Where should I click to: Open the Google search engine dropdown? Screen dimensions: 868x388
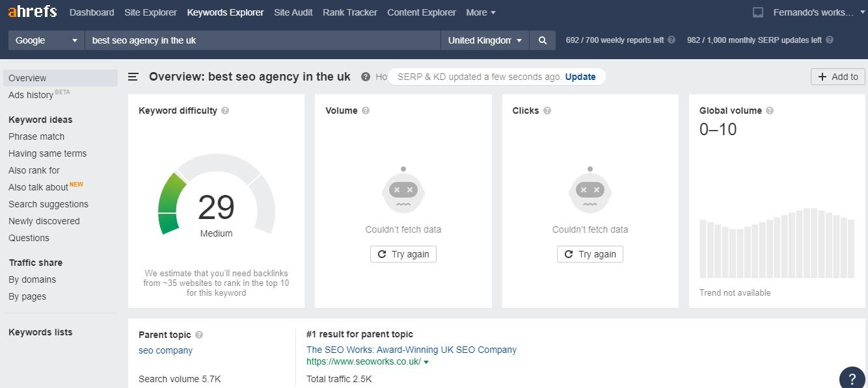(x=46, y=40)
